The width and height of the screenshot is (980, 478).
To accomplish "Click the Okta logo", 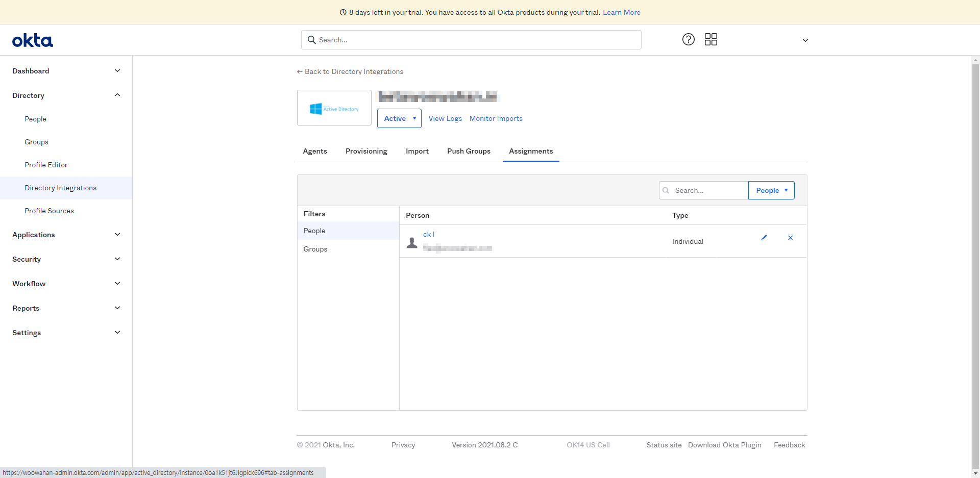I will (x=33, y=40).
